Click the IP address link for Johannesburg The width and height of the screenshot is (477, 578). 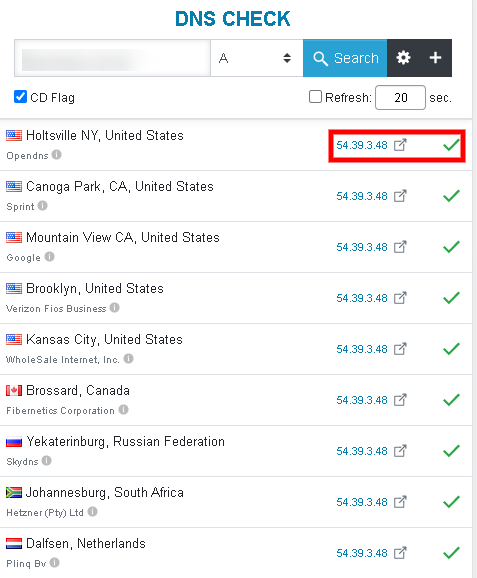click(362, 502)
